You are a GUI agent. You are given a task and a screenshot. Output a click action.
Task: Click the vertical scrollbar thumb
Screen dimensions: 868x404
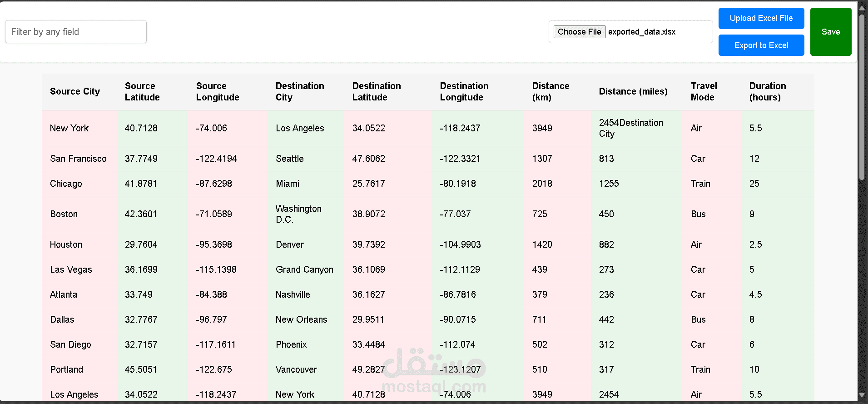coord(862,98)
